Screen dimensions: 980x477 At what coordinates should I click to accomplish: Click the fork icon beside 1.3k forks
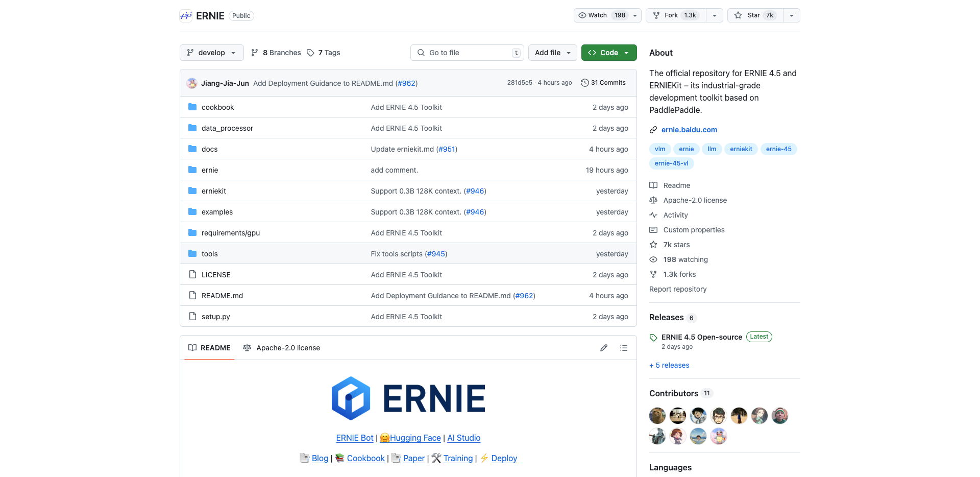[x=653, y=274]
